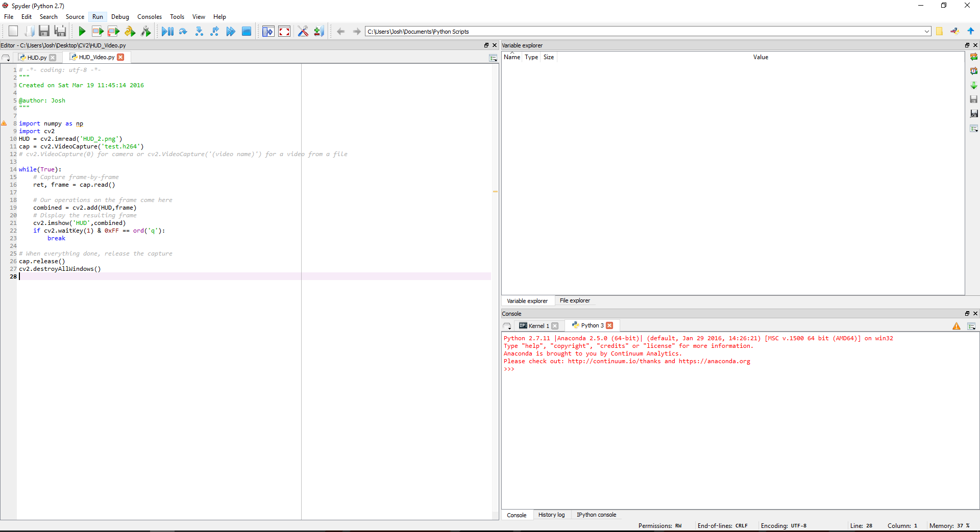980x532 pixels.
Task: Open console tab browse dropdown
Action: [x=507, y=326]
